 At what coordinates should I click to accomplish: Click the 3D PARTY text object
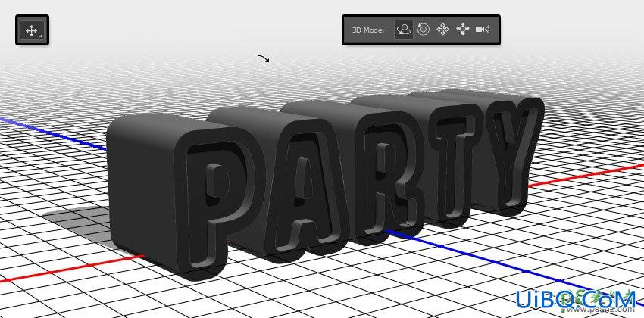tap(324, 185)
